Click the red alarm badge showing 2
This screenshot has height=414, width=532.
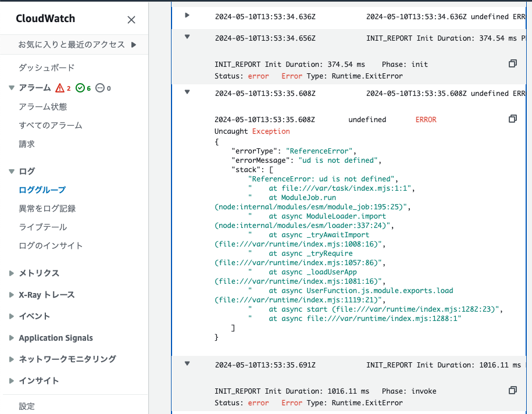pos(64,88)
